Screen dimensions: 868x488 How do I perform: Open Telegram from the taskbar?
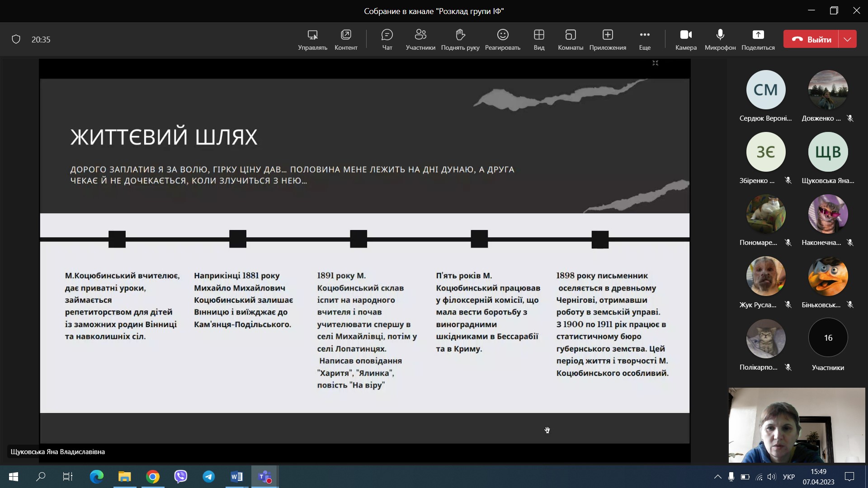208,477
